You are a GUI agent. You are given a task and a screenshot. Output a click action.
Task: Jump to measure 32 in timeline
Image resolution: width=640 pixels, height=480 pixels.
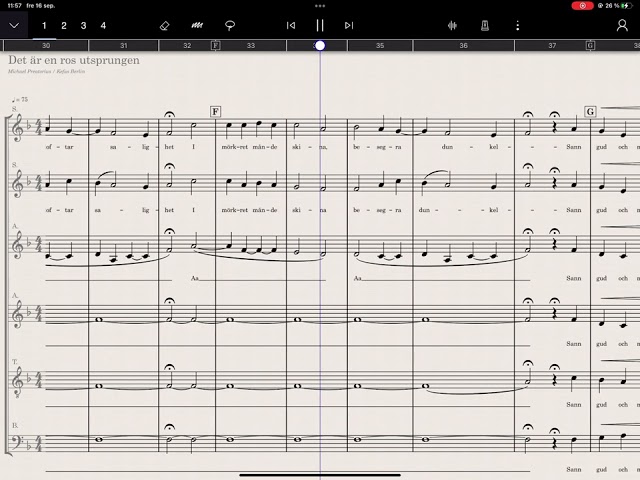187,45
